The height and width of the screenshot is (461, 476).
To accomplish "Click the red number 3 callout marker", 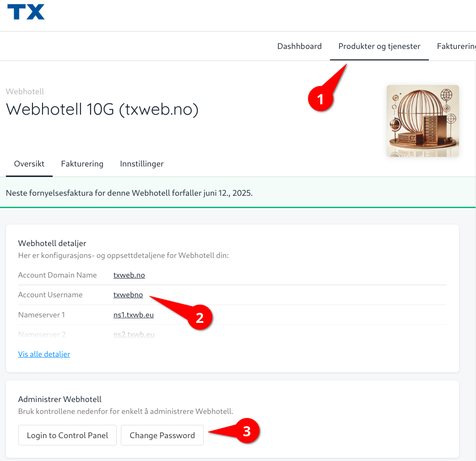I will pos(247,431).
